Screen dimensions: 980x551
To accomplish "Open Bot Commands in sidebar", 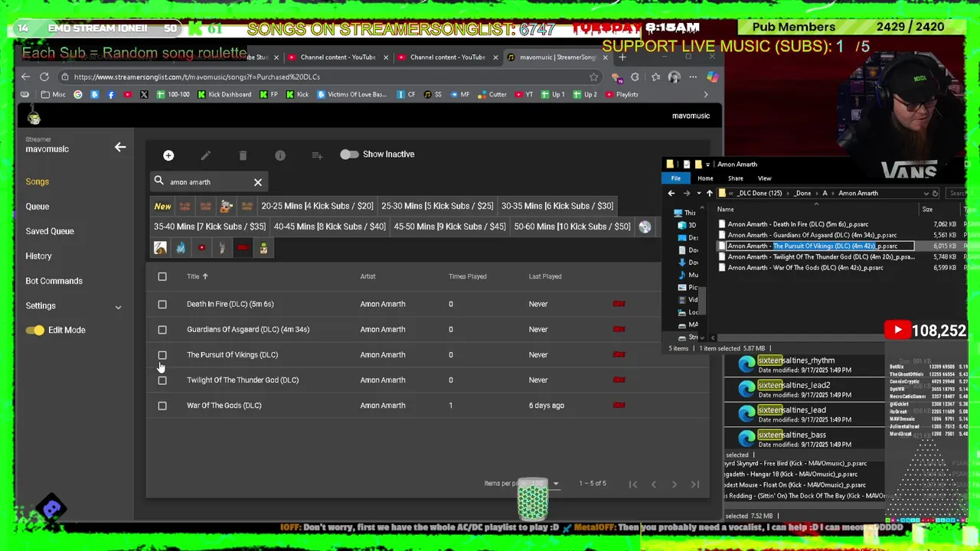I will 54,281.
